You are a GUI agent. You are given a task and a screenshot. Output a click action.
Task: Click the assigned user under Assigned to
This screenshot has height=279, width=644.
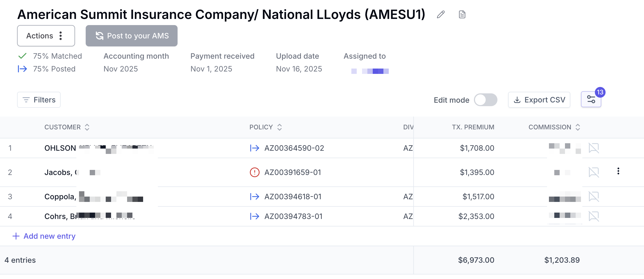[370, 71]
